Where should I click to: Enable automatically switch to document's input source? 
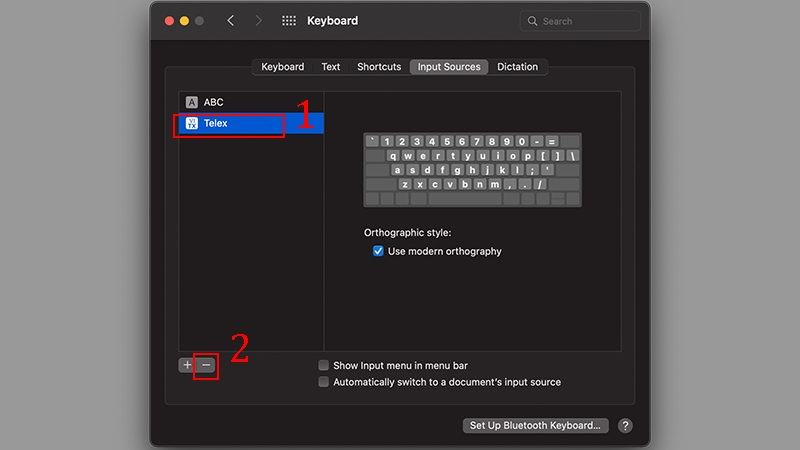click(x=324, y=382)
